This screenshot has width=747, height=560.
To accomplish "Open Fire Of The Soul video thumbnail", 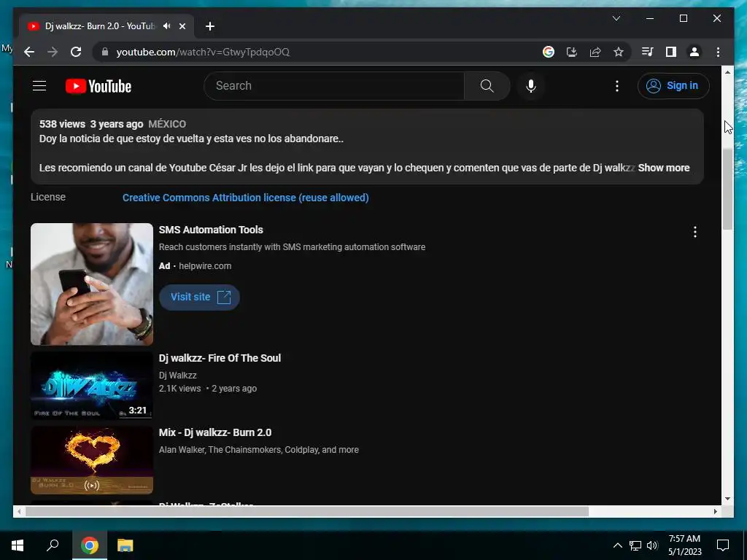I will [92, 386].
